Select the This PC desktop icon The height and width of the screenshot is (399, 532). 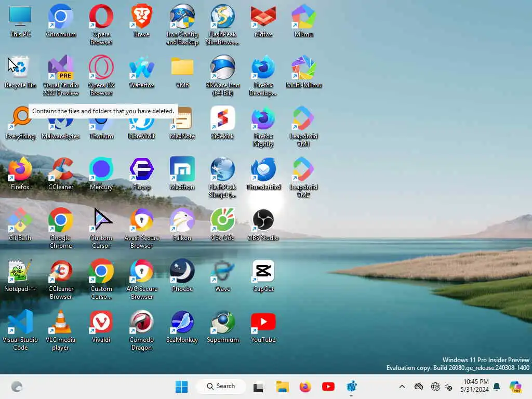coord(20,21)
